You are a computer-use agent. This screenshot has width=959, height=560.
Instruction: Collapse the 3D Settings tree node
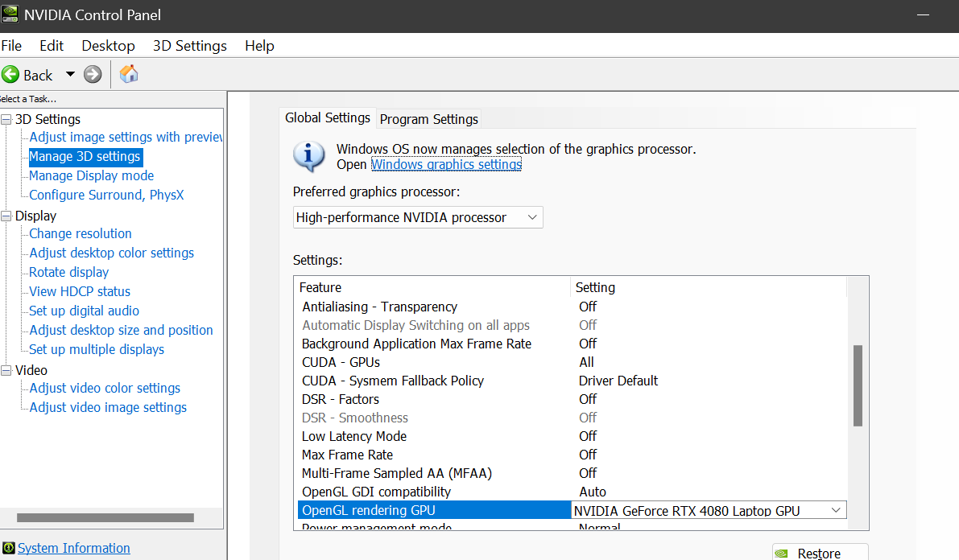pyautogui.click(x=6, y=120)
